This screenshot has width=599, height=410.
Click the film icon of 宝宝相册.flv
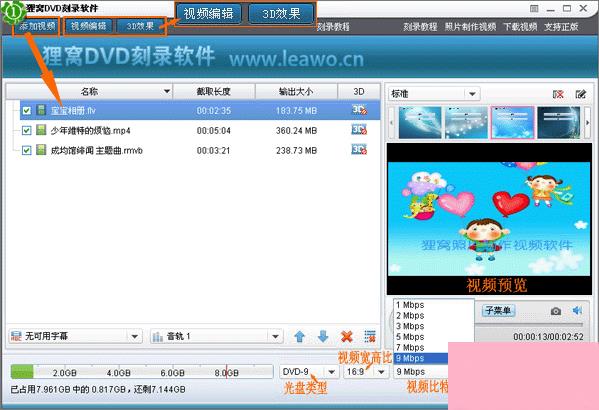[x=41, y=110]
